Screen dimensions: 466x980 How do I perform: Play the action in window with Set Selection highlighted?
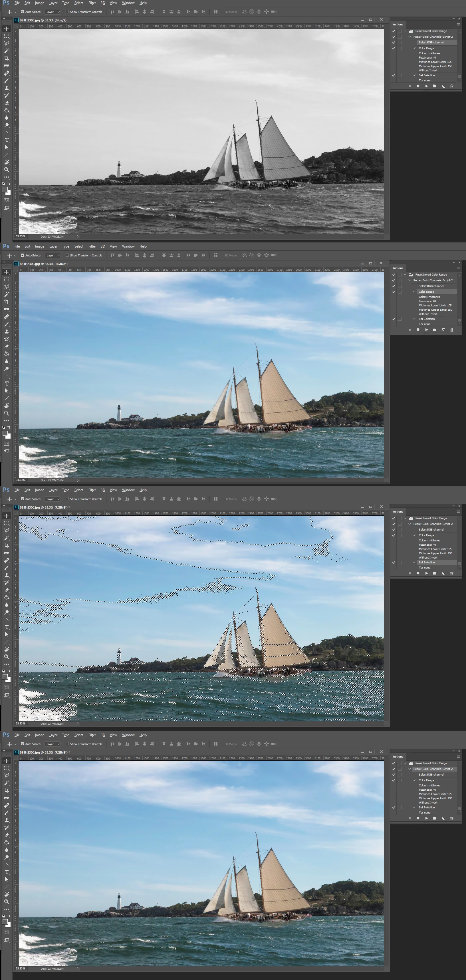(x=426, y=573)
